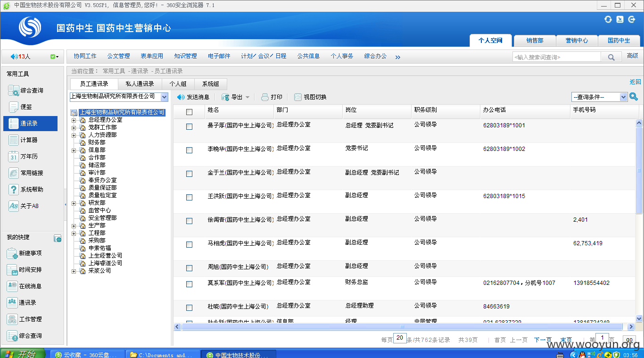This screenshot has width=644, height=358.
Task: Open the online status dropdown beside 13人
Action: pyautogui.click(x=54, y=57)
